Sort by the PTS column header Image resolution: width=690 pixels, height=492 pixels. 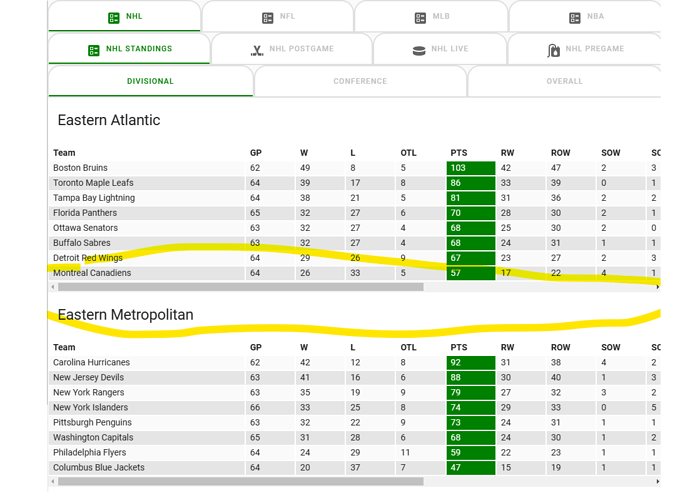458,153
